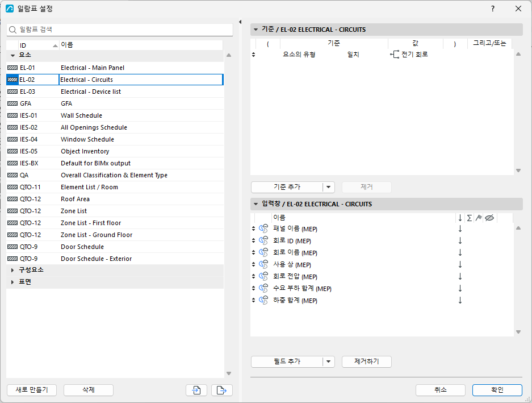Viewport: 532px width, 403px height.
Task: Click the hatch icon beside QA
Action: 12,175
